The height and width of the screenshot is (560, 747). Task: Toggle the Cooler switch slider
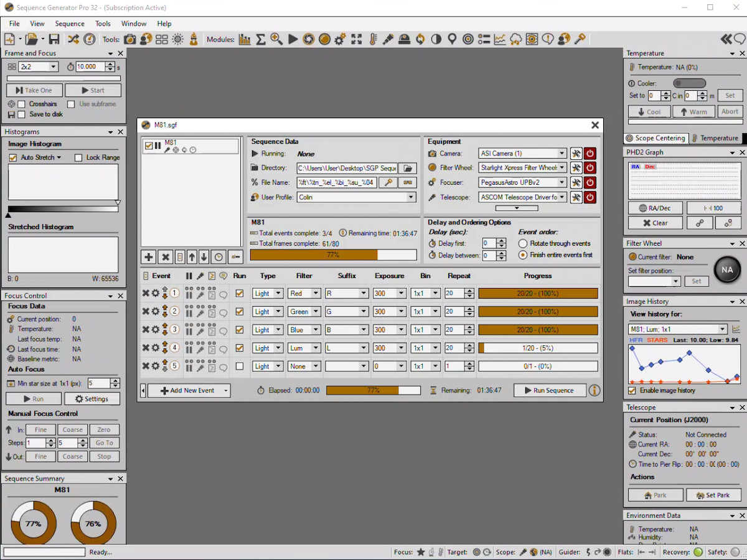(x=689, y=83)
